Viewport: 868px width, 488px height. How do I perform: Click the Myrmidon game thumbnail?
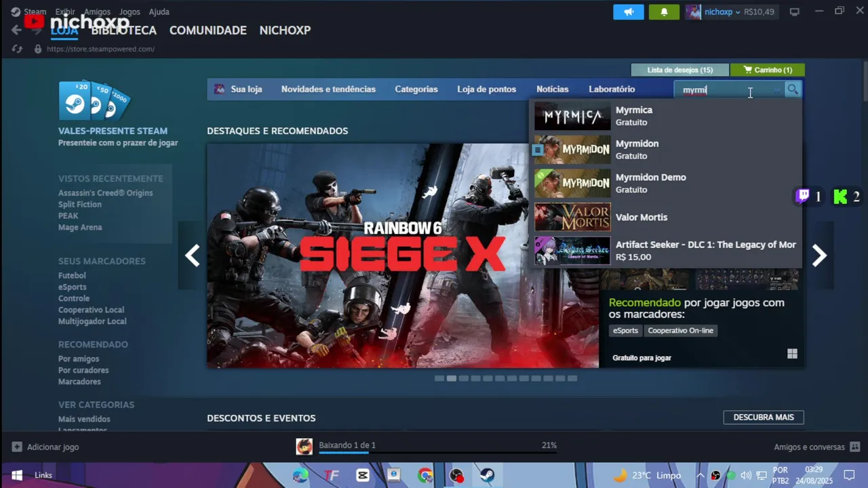click(x=572, y=150)
